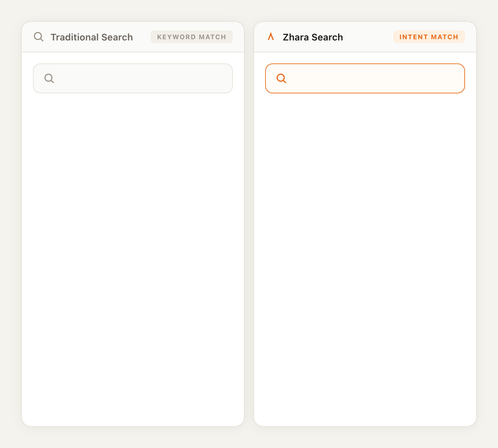Image resolution: width=498 pixels, height=448 pixels.
Task: Click the Zhara Search logo icon
Action: tap(271, 37)
